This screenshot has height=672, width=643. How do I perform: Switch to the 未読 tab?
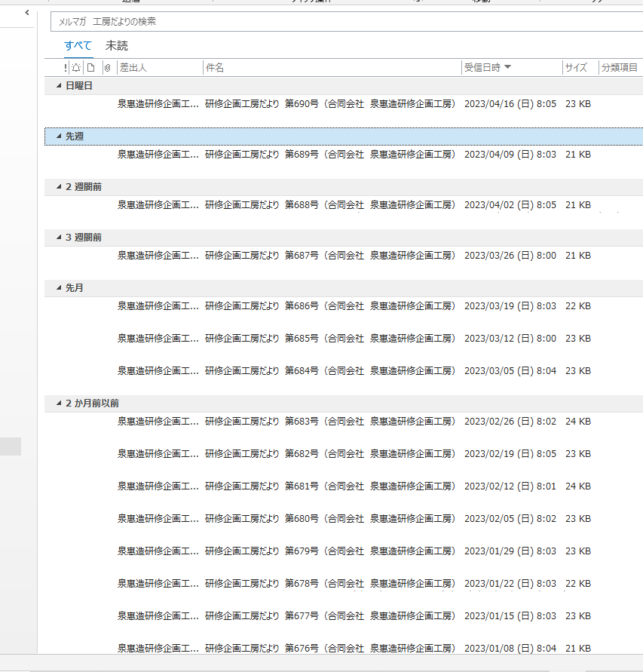point(117,46)
